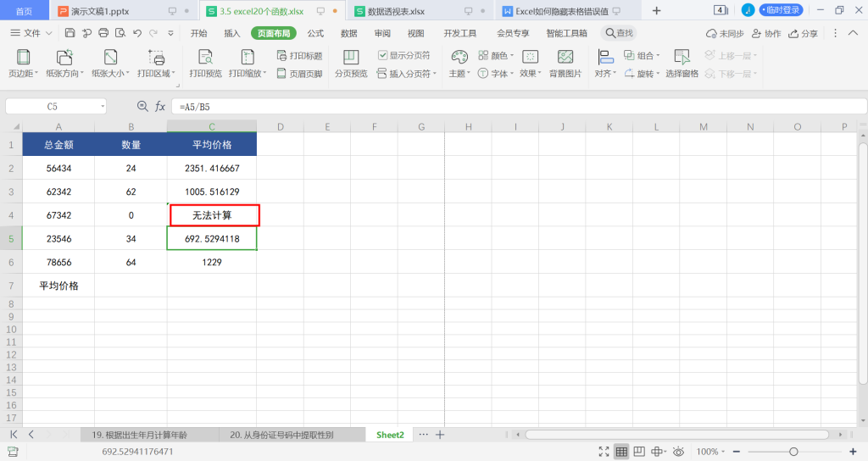Select the cell showing 无法计算
Image resolution: width=868 pixels, height=461 pixels.
[212, 215]
